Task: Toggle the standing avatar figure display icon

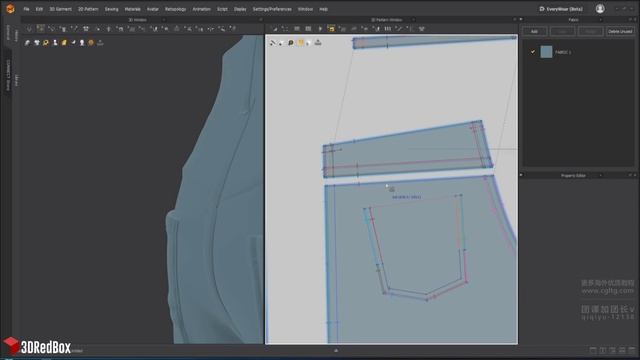Action: [x=55, y=42]
